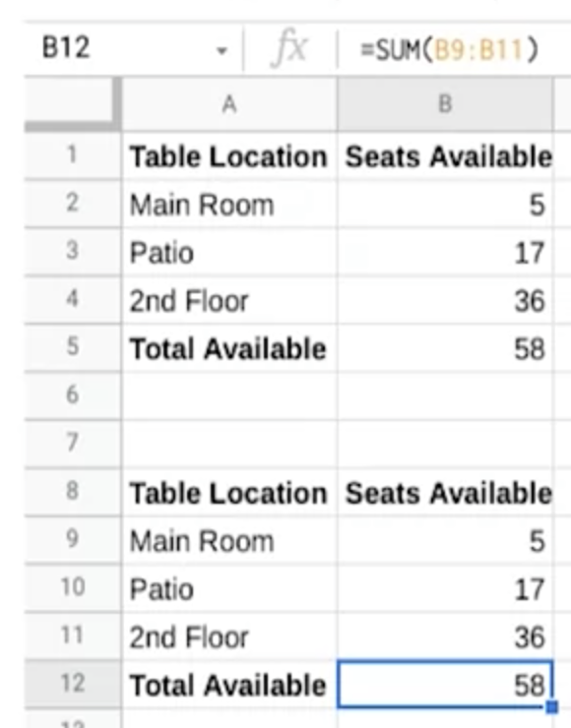
Task: Select cell with Patio in row 3
Action: click(x=229, y=252)
